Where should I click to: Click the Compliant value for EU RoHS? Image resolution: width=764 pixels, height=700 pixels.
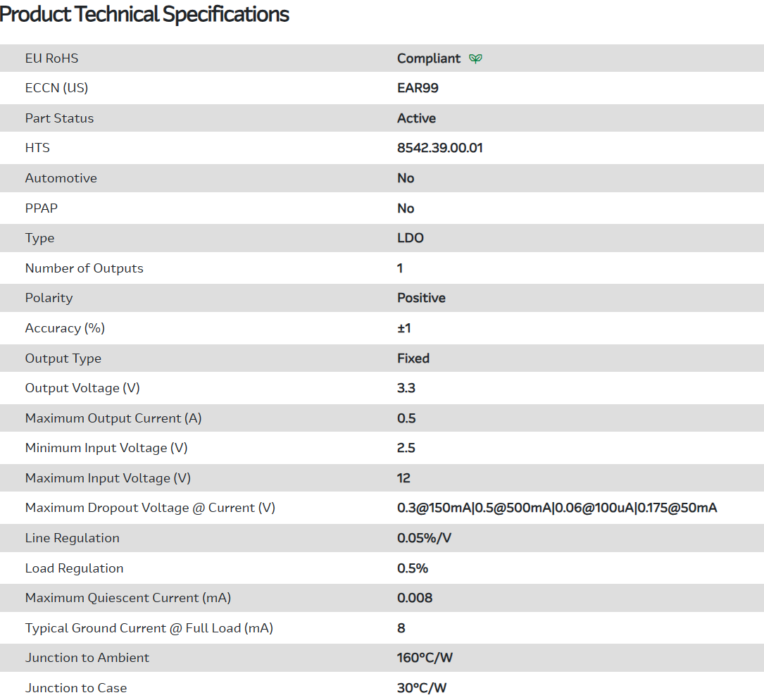click(428, 58)
